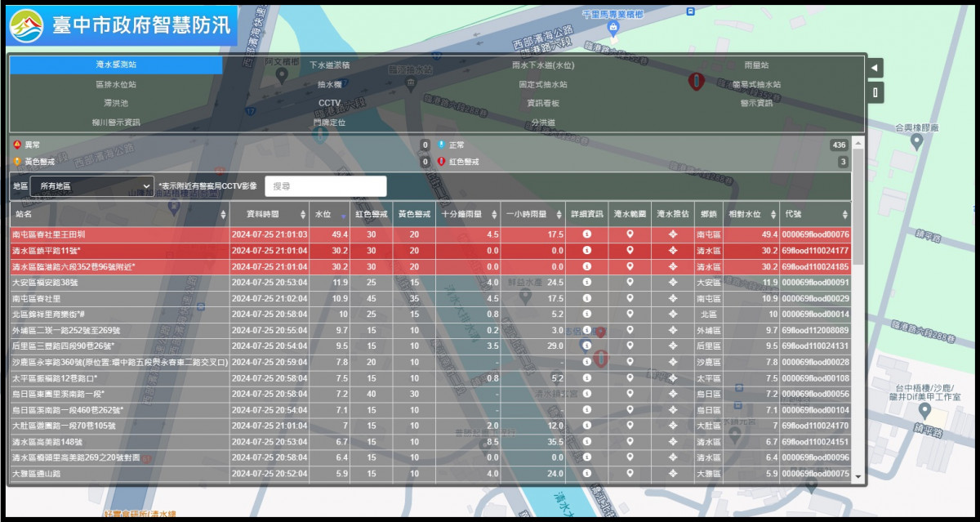The image size is (980, 522).
Task: Sort table by 站名 column
Action: (118, 214)
